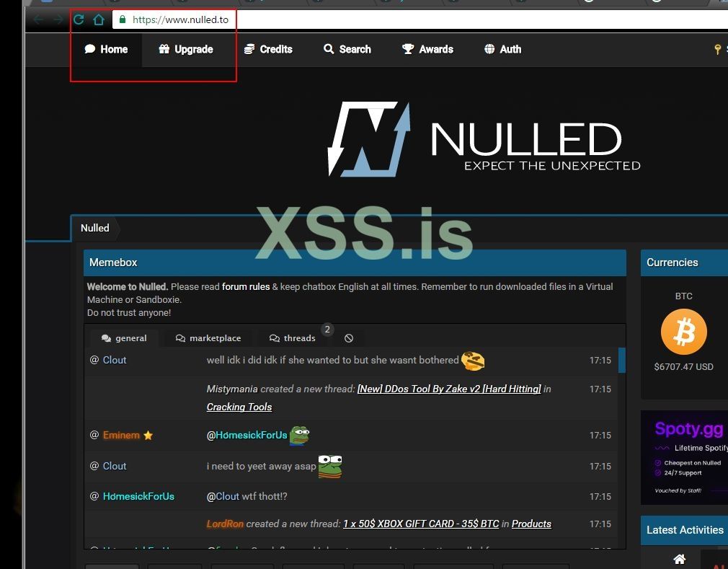Open LordRon's profile link

tap(225, 524)
